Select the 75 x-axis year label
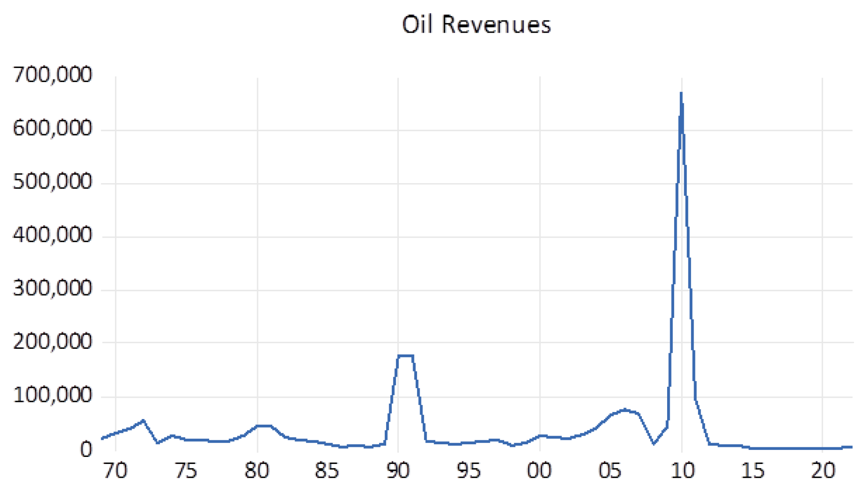Screen dimensions: 868x494 point(186,471)
